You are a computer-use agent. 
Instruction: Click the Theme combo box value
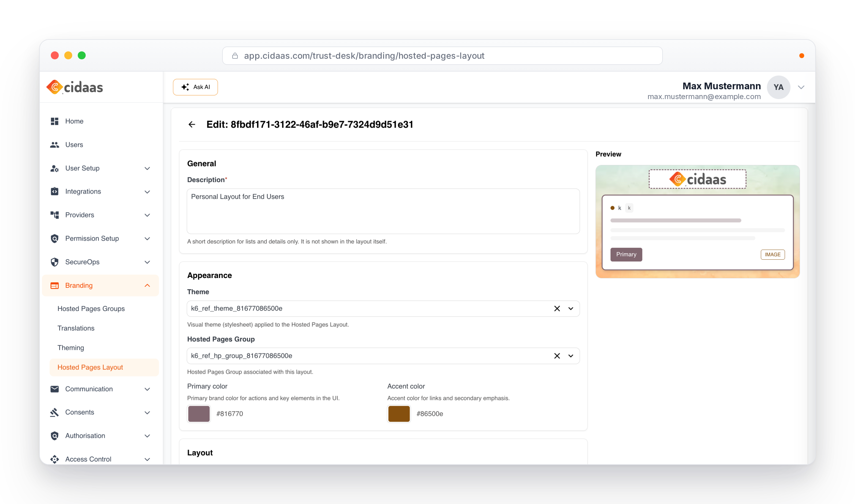tap(237, 308)
